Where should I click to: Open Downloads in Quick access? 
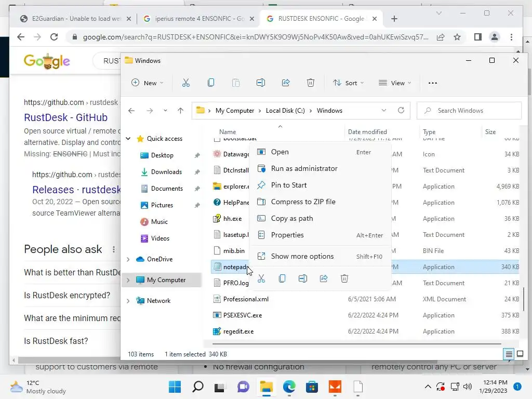pos(166,172)
